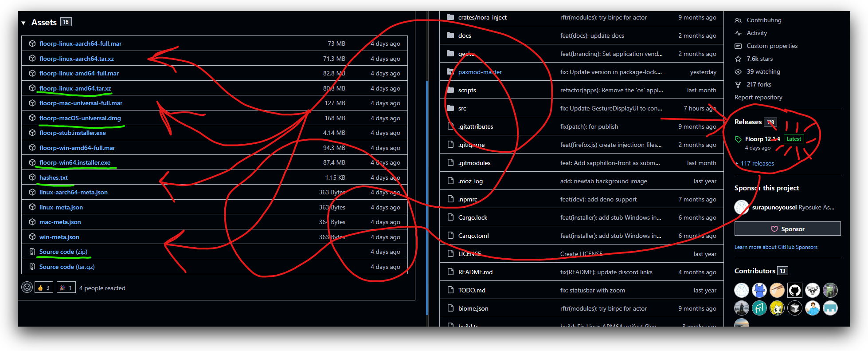Click the Sponsor button
This screenshot has width=868, height=351.
(x=787, y=229)
